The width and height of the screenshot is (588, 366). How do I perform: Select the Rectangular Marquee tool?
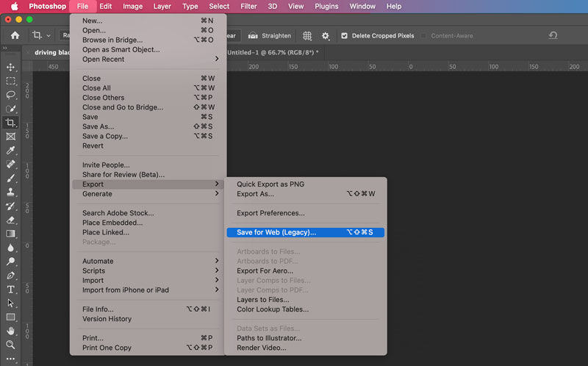coord(10,81)
